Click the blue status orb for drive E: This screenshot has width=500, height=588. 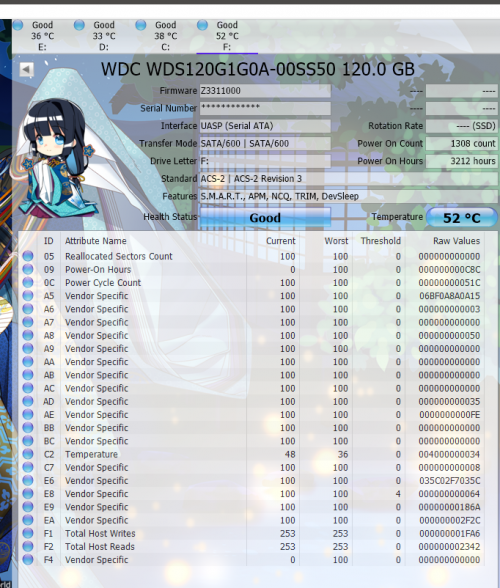point(18,25)
